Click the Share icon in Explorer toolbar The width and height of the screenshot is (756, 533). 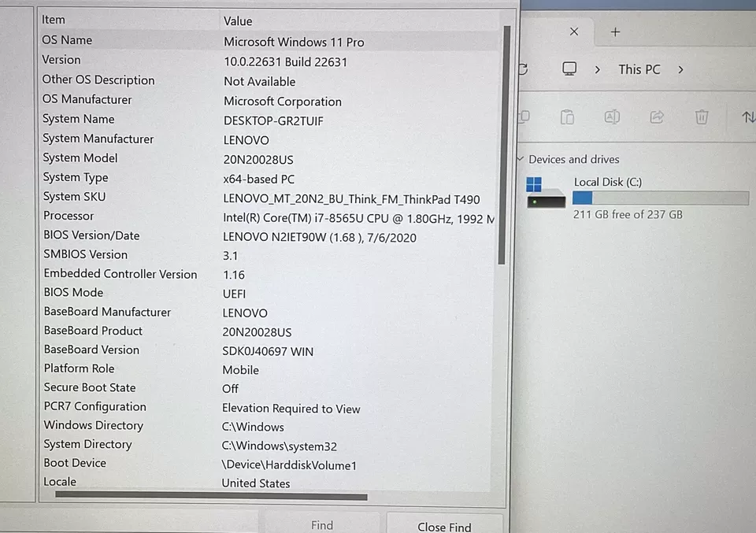[657, 117]
